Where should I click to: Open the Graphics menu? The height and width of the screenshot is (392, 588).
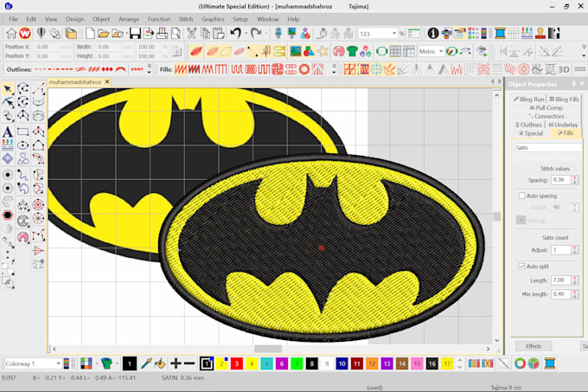click(213, 19)
